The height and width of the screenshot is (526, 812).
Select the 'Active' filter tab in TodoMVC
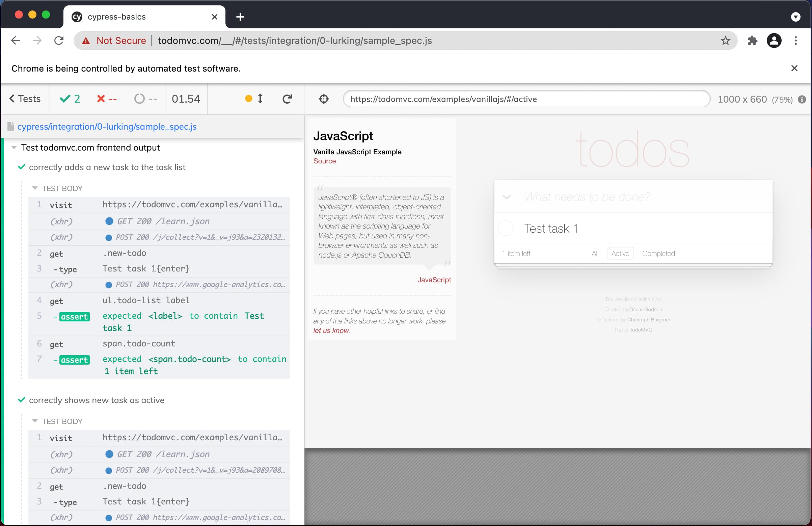[x=620, y=254]
